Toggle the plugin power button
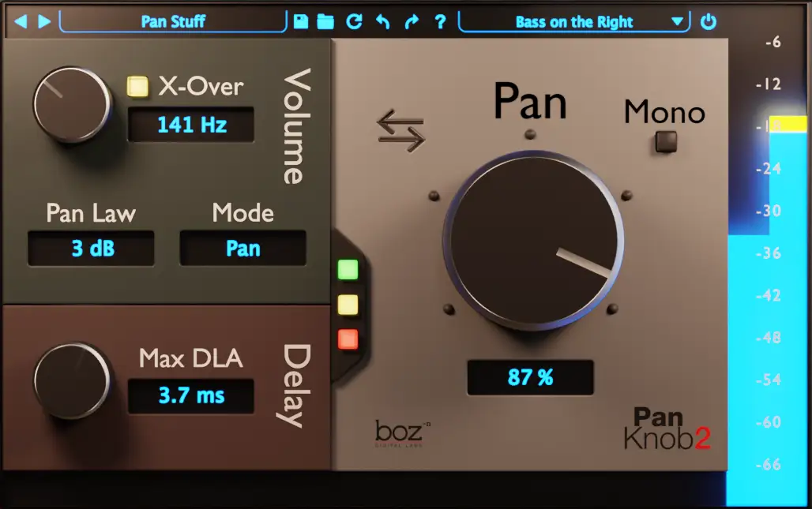The image size is (812, 509). (x=709, y=21)
